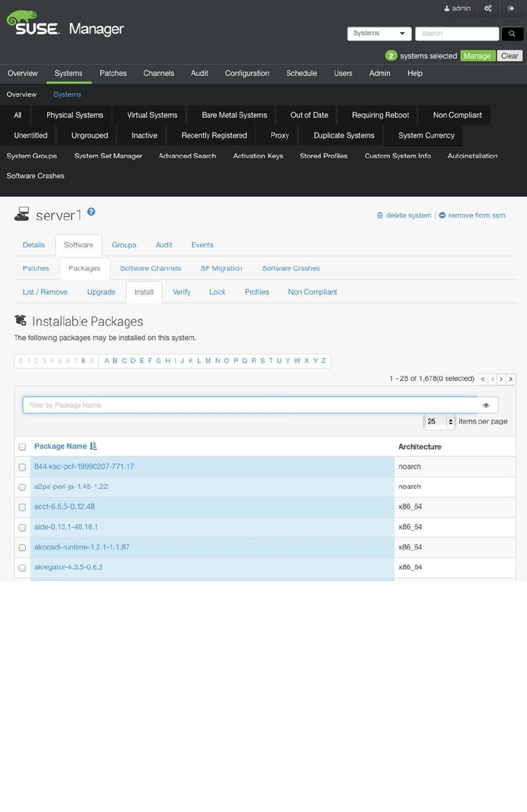Change the items per page dropdown
Image resolution: width=527 pixels, height=812 pixels.
[x=439, y=422]
